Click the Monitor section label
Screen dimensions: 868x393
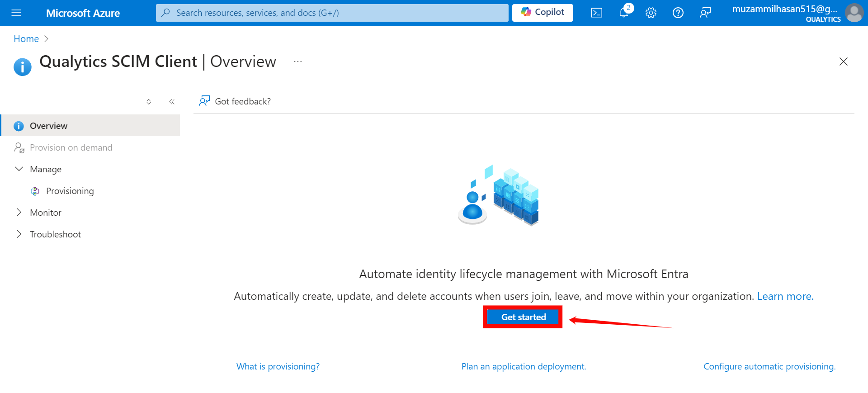point(46,213)
